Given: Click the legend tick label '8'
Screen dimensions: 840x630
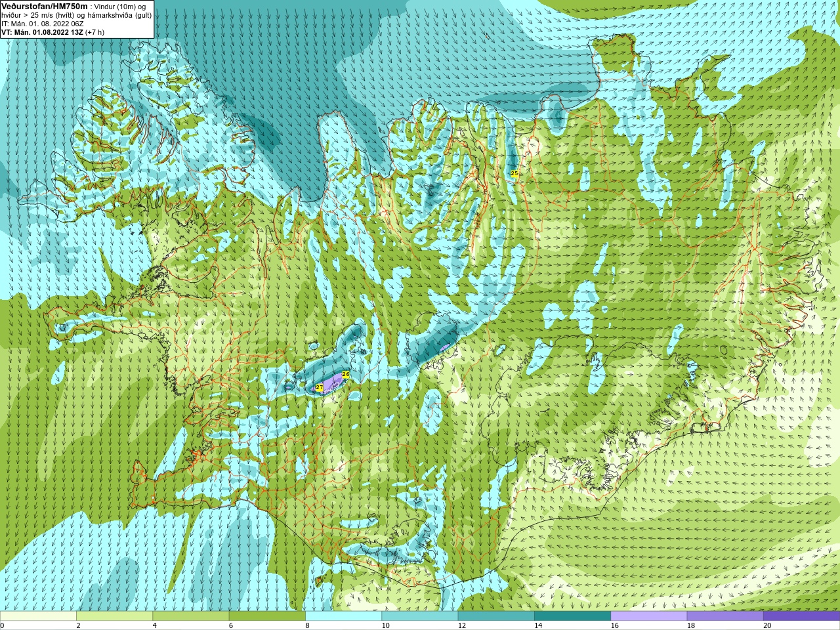Looking at the screenshot, I should click(307, 625).
